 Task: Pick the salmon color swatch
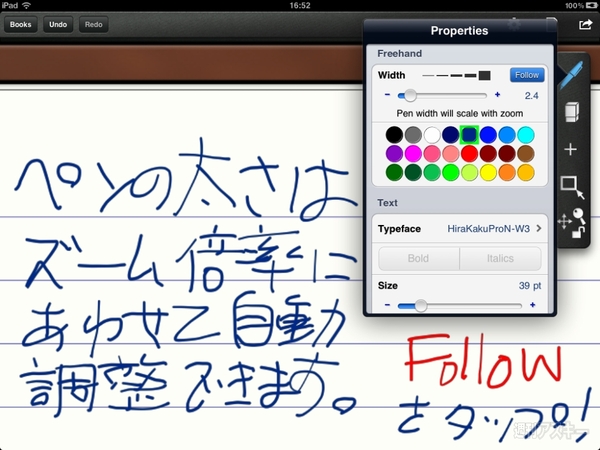(x=450, y=154)
